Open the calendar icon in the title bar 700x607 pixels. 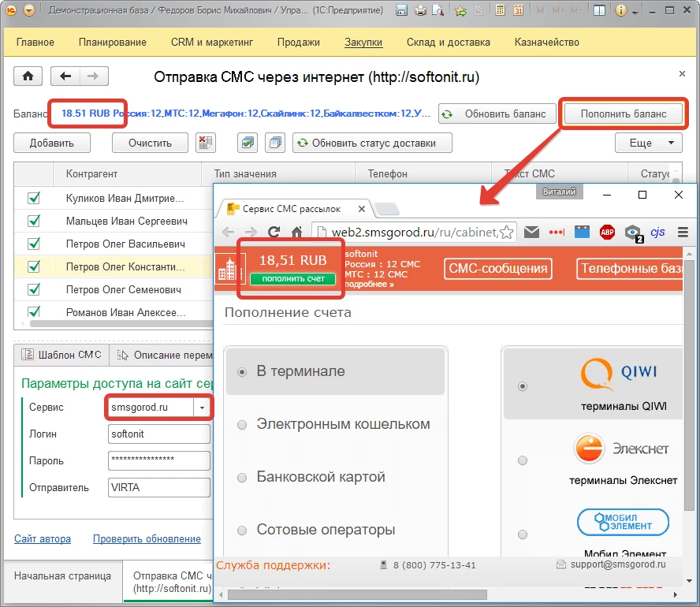pyautogui.click(x=518, y=11)
